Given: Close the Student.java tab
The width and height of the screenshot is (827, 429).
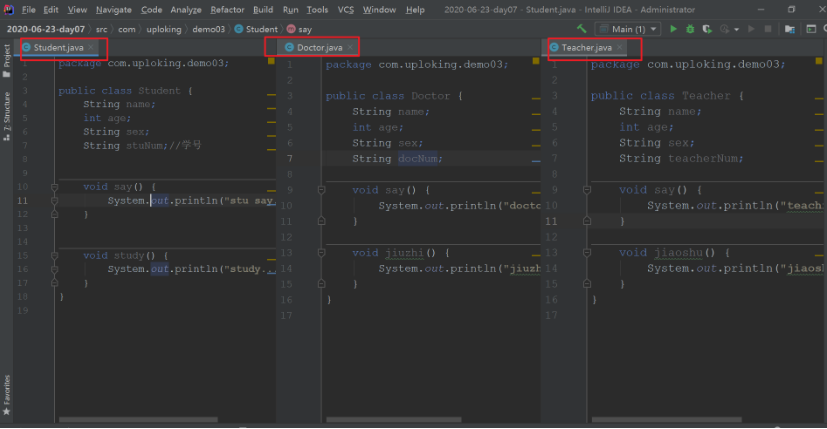Looking at the screenshot, I should 91,47.
